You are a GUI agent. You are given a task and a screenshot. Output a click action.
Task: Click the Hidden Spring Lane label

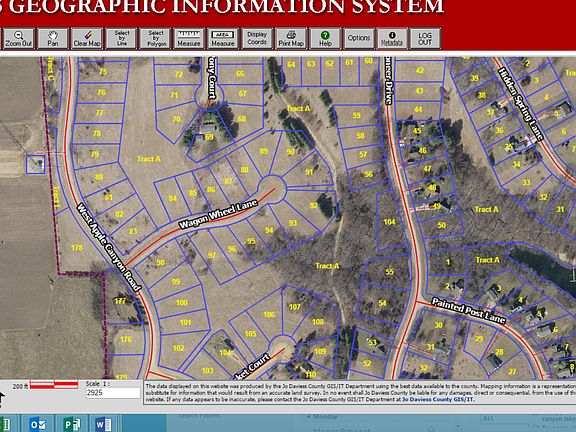(x=521, y=104)
